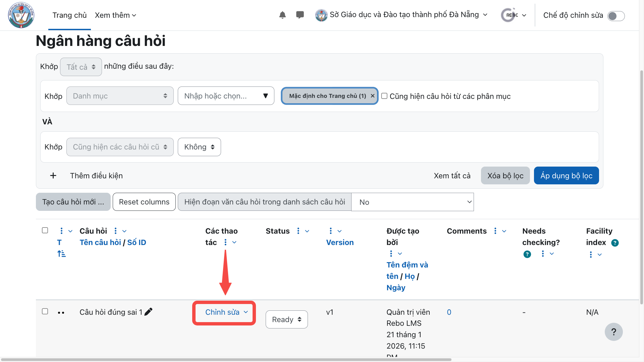Sort by Số ID
The height and width of the screenshot is (362, 644).
click(x=137, y=242)
